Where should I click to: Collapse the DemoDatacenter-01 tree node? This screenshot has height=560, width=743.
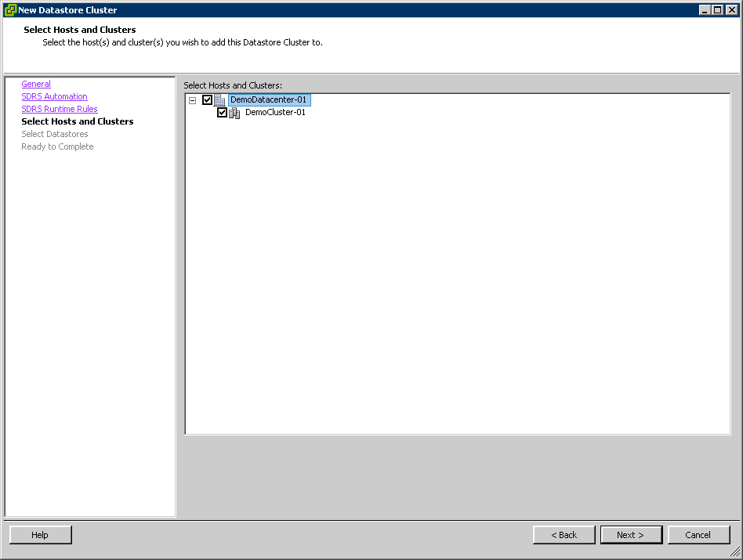(x=192, y=100)
